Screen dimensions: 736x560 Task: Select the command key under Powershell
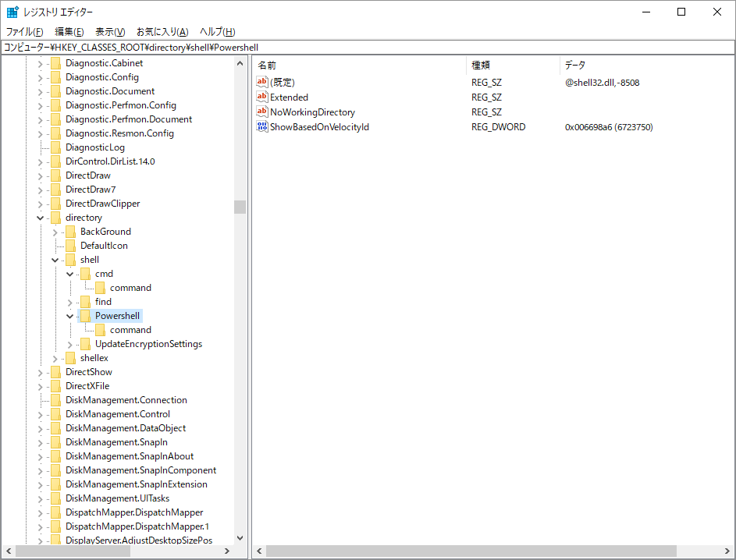130,330
